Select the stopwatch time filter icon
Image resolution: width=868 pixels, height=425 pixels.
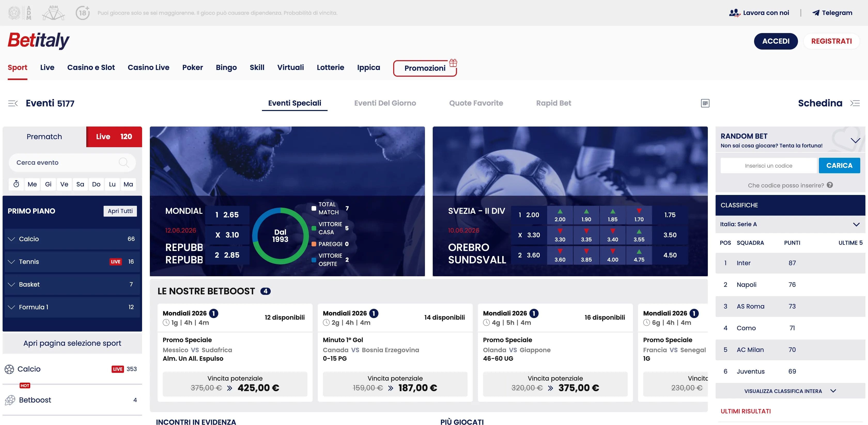click(16, 184)
